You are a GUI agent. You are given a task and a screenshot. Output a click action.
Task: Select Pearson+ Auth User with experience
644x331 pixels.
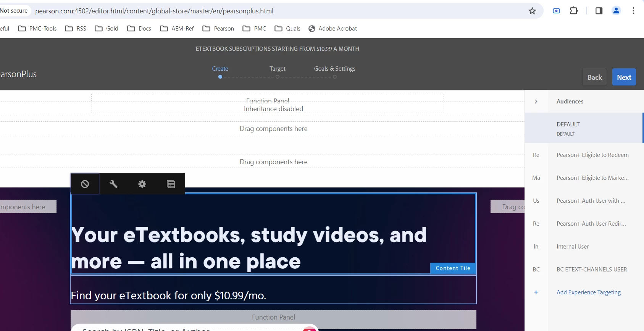pyautogui.click(x=584, y=201)
